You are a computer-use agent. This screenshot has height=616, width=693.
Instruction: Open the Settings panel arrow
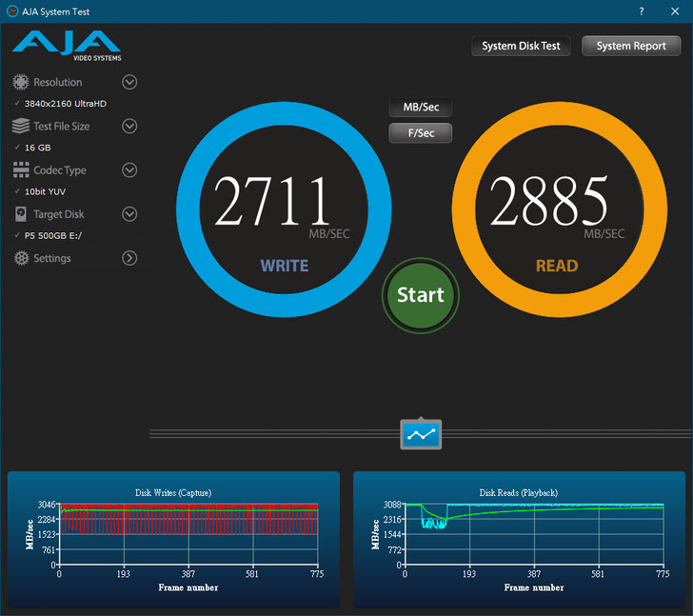point(129,258)
